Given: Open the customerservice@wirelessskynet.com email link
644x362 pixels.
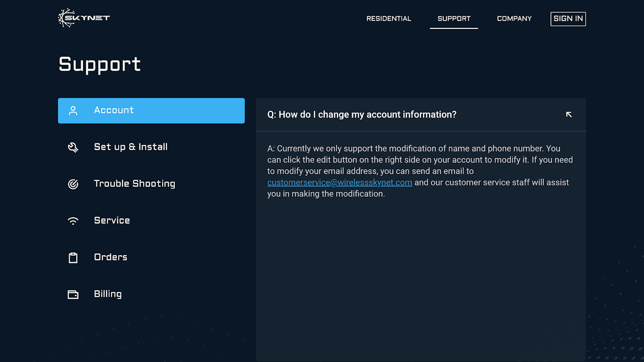Looking at the screenshot, I should pyautogui.click(x=340, y=182).
